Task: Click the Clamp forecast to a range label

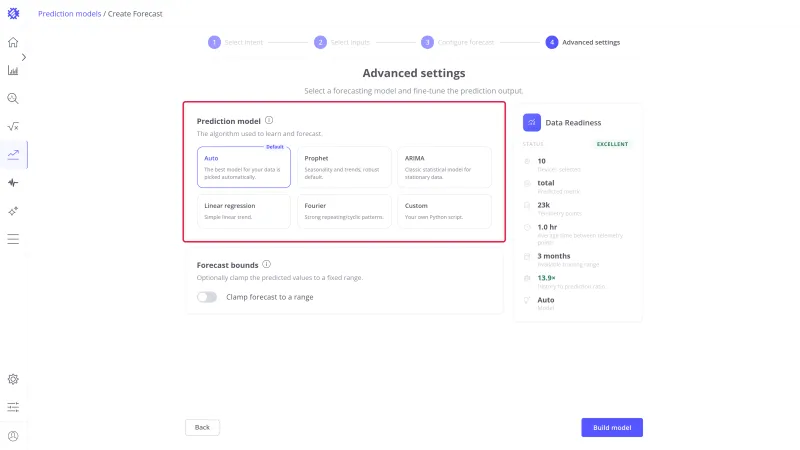Action: tap(269, 297)
